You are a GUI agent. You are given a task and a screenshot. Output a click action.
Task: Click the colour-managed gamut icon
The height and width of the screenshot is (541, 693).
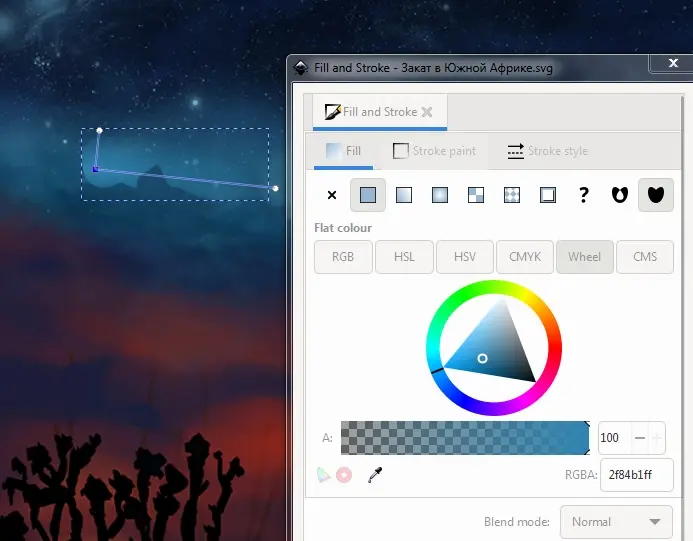pos(324,475)
